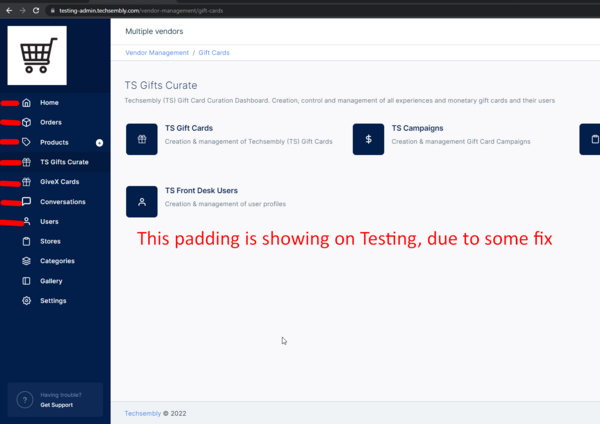The width and height of the screenshot is (600, 424).
Task: Click the address bar lock icon
Action: (53, 11)
